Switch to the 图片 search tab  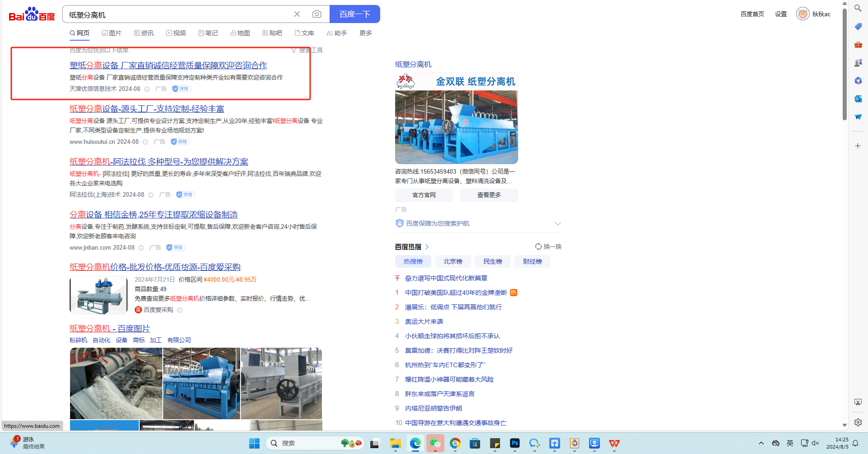pos(112,33)
